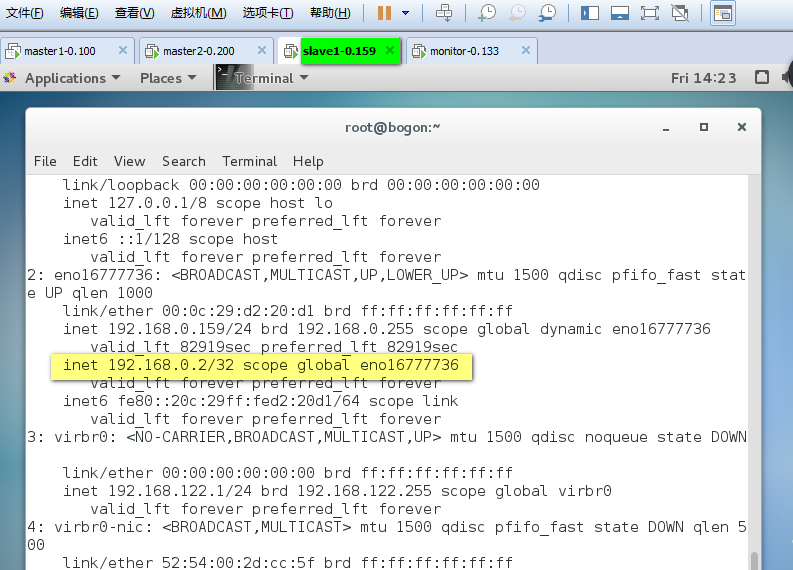The image size is (793, 570).
Task: Open the 编辑(E) menu
Action: (x=79, y=13)
